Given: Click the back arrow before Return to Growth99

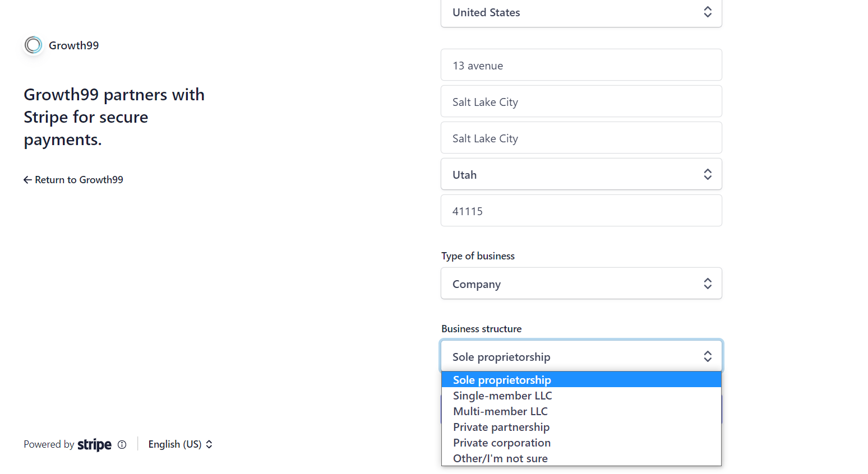Looking at the screenshot, I should coord(27,180).
